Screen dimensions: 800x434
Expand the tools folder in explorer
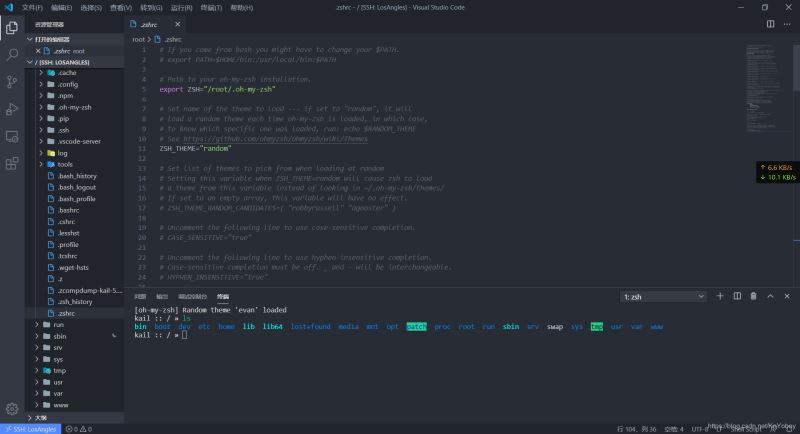click(65, 164)
